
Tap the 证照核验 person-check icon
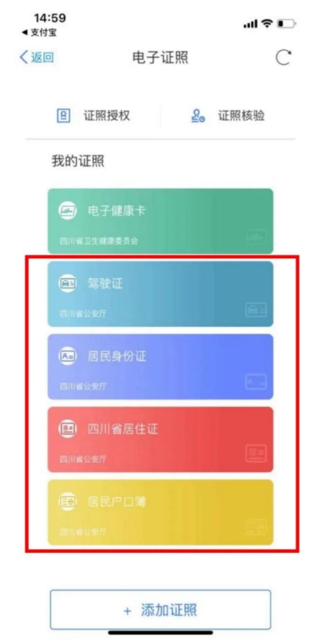tap(198, 116)
